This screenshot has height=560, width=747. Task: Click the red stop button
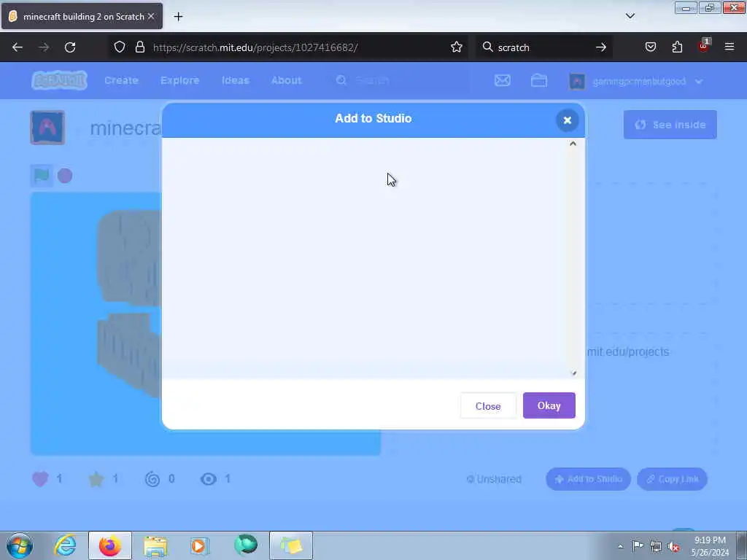(65, 176)
